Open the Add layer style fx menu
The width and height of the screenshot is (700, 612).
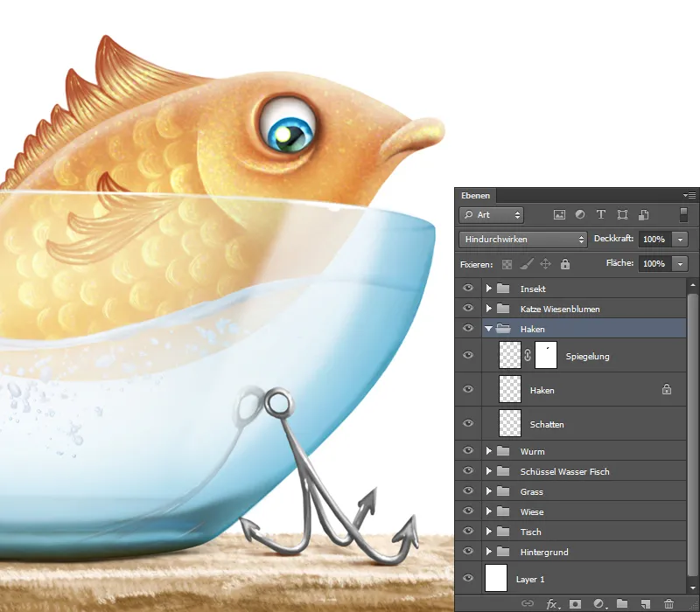coord(553,603)
